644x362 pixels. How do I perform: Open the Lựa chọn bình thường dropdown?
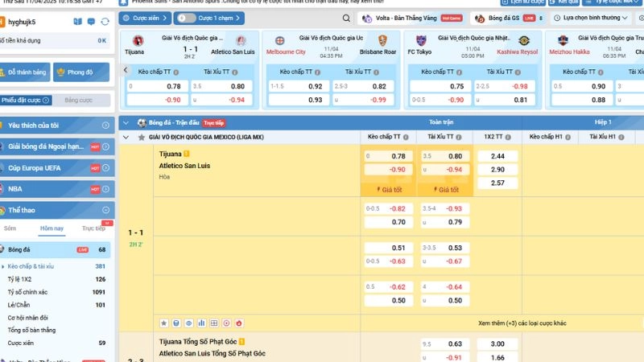coord(591,18)
